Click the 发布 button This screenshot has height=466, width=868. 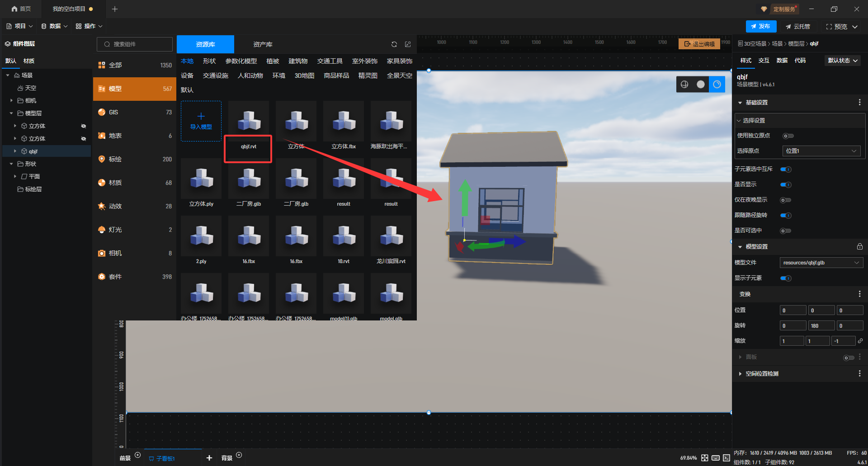coord(761,27)
